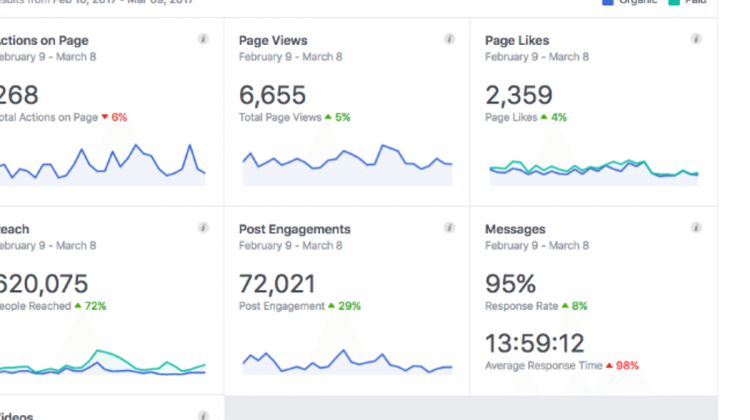Screen dimensions: 750x420
Task: Select the 13:59:12 average response time
Action: point(535,343)
